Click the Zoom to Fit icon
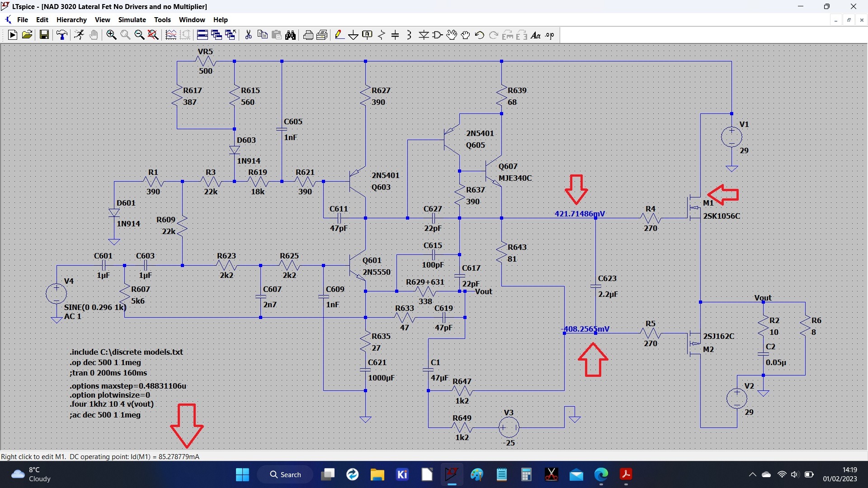The width and height of the screenshot is (868, 488). (153, 35)
